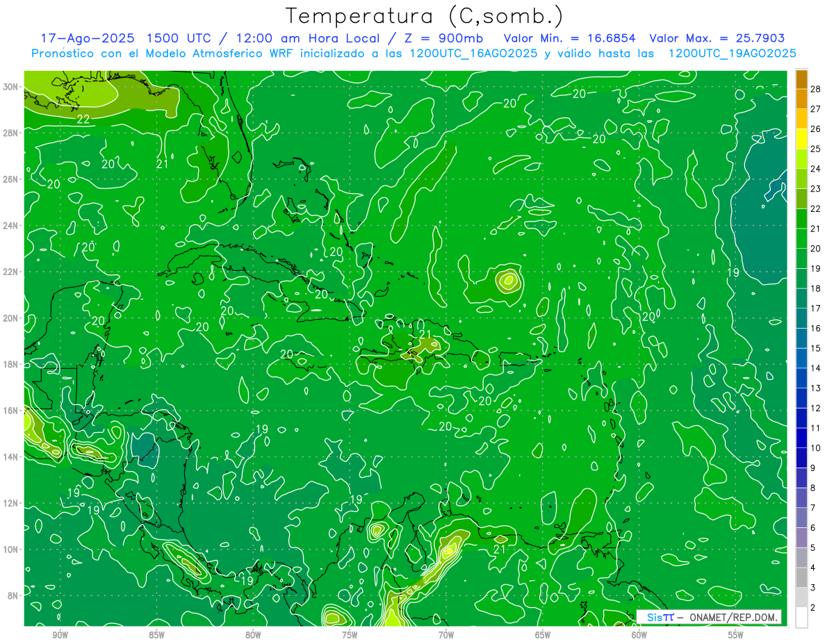Viewport: 834px width, 644px height.
Task: Click the "75W" longitude axis label
Action: pyautogui.click(x=350, y=636)
